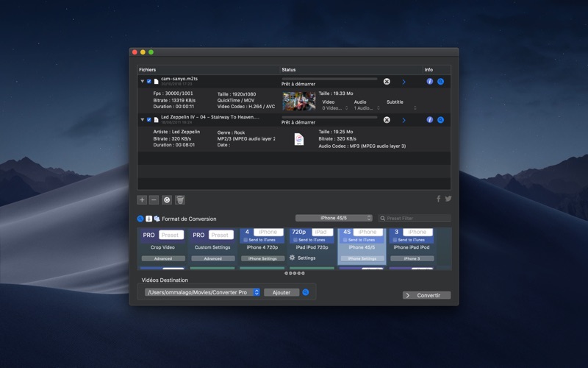
Task: Click the copy presets icon beside Format de Conversion
Action: click(157, 219)
